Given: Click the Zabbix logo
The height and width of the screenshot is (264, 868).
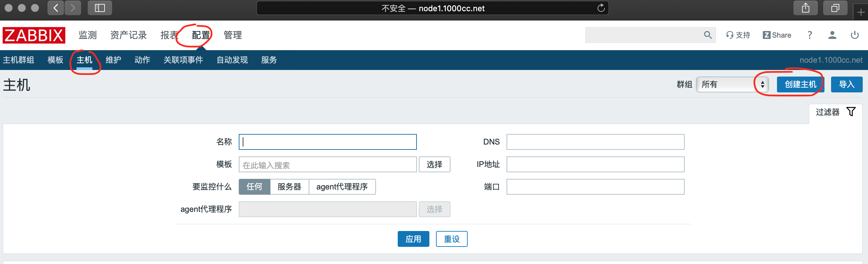Looking at the screenshot, I should coord(34,35).
